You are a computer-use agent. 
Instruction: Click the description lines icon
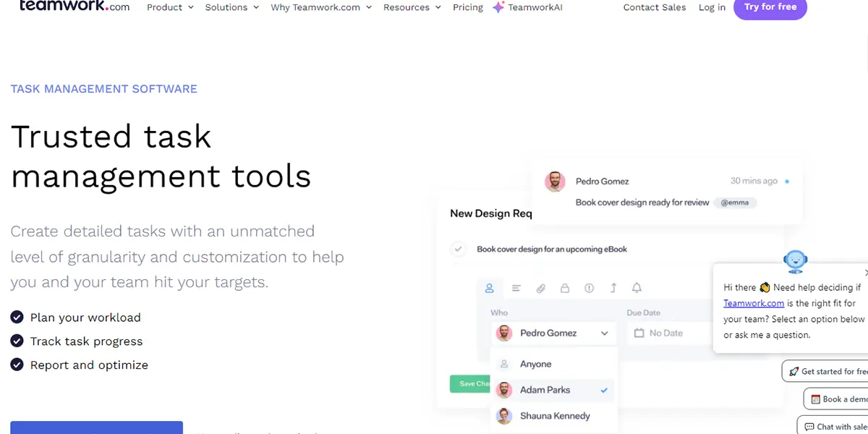click(x=516, y=288)
